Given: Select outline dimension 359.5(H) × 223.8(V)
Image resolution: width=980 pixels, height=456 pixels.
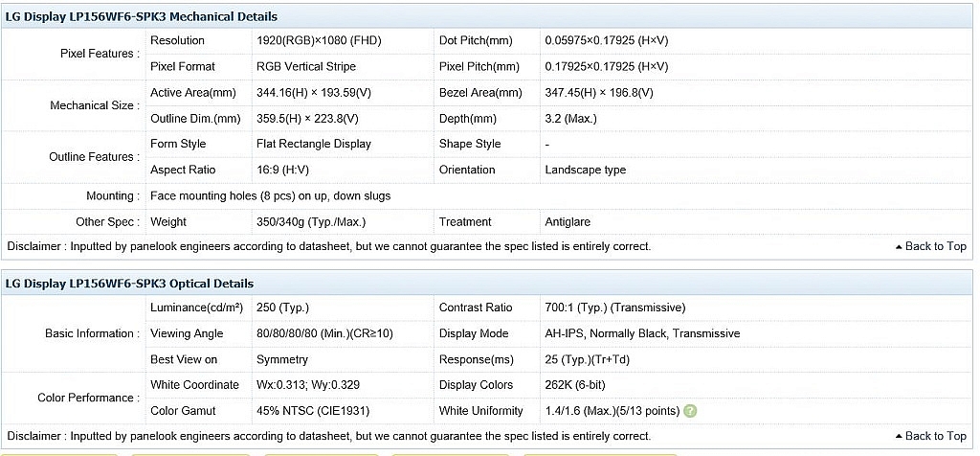Looking at the screenshot, I should pos(307,118).
